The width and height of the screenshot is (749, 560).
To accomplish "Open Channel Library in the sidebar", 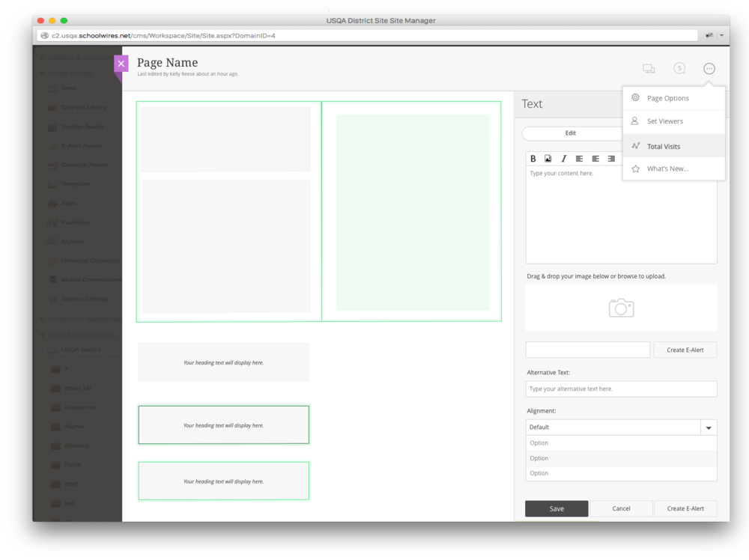I will tap(84, 107).
